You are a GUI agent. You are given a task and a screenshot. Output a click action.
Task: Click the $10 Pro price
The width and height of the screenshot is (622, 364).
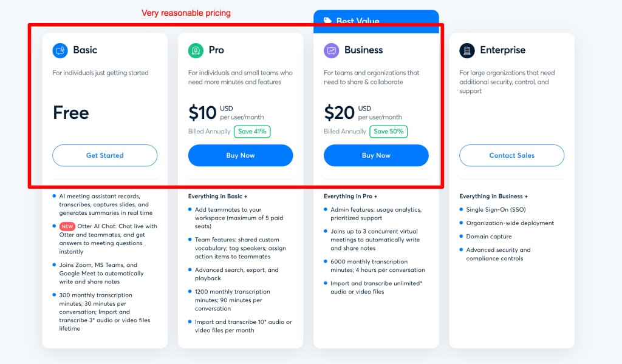point(202,113)
